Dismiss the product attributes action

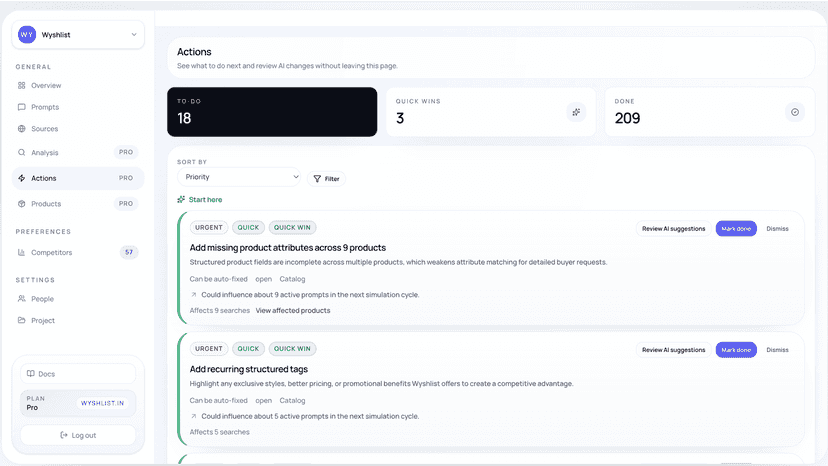tap(777, 228)
